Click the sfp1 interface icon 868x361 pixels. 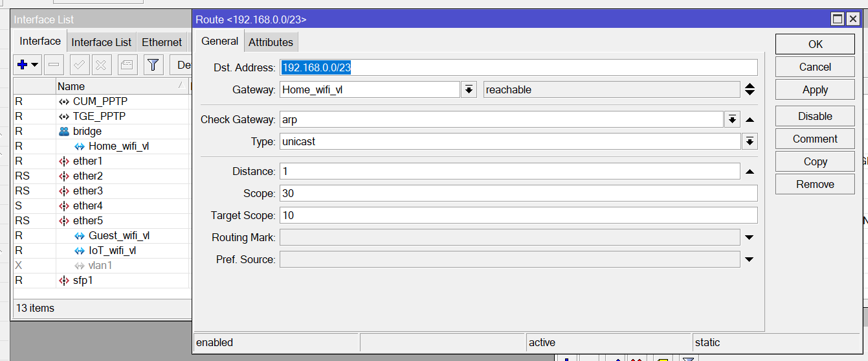63,280
